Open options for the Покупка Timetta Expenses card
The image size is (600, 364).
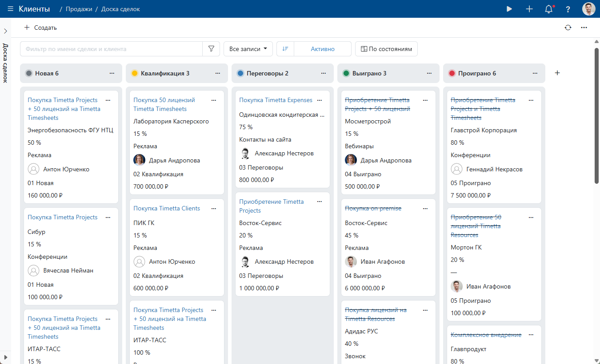(x=320, y=100)
